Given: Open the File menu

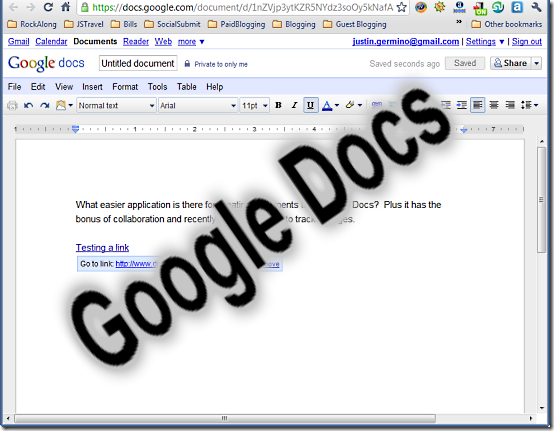Looking at the screenshot, I should (14, 87).
